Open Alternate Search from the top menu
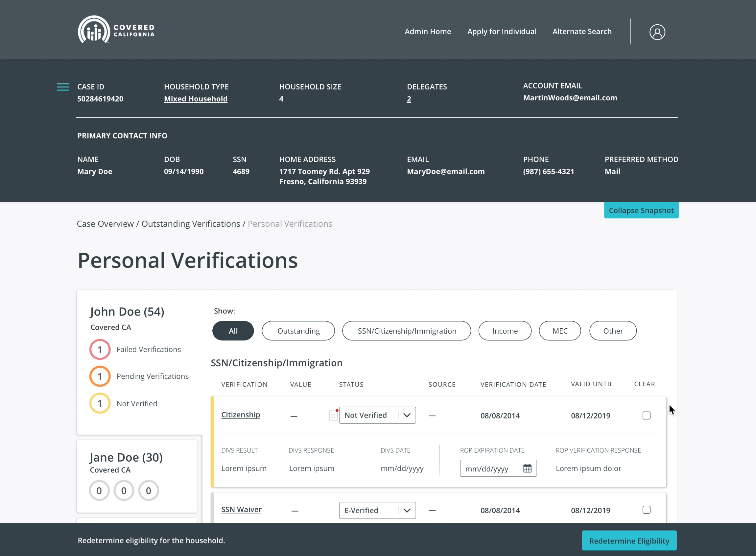The width and height of the screenshot is (756, 556). (582, 32)
